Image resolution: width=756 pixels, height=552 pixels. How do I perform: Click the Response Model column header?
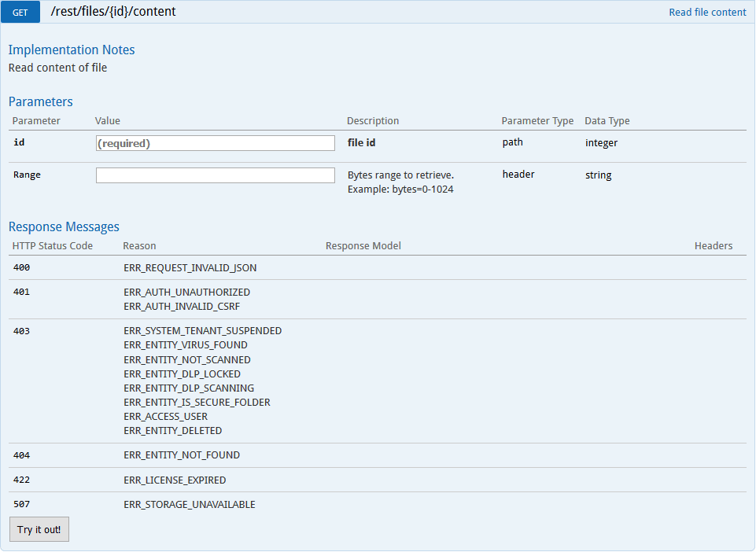[363, 246]
